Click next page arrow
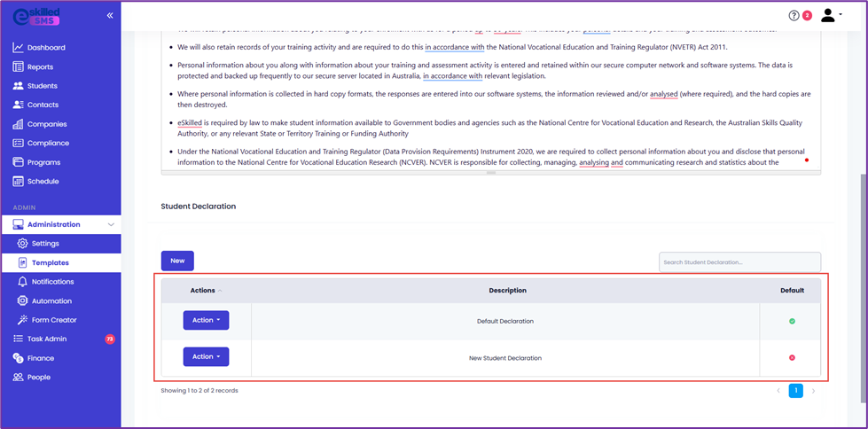 (813, 391)
